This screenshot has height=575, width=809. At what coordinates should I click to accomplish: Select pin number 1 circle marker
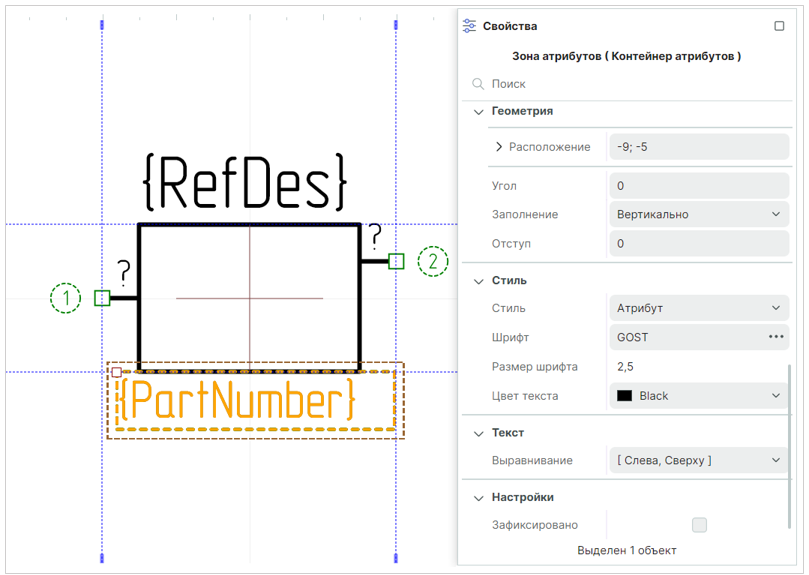click(65, 298)
